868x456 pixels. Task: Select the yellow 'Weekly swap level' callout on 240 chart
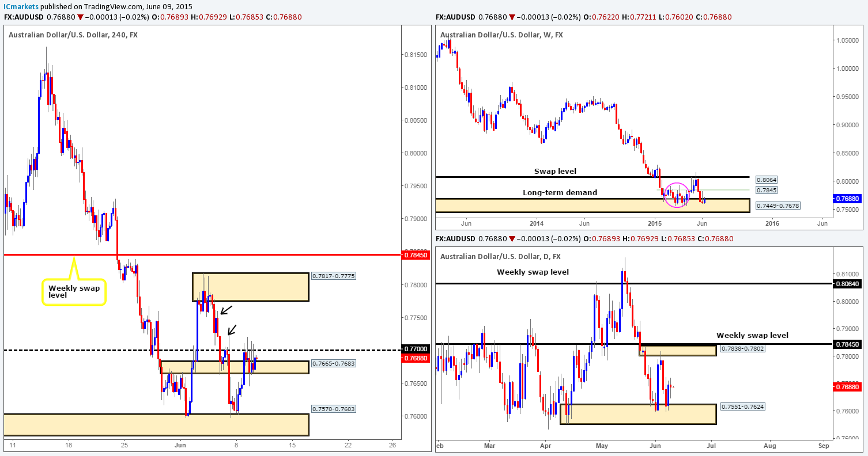pos(73,291)
